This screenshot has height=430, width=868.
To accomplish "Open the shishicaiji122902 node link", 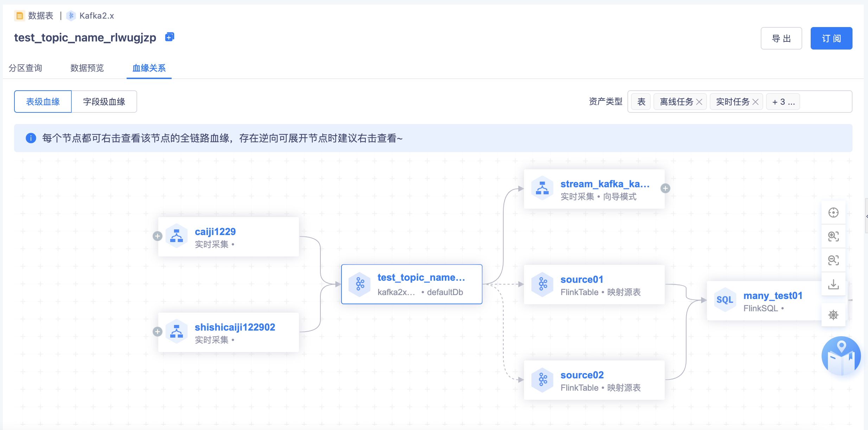I will pyautogui.click(x=235, y=327).
